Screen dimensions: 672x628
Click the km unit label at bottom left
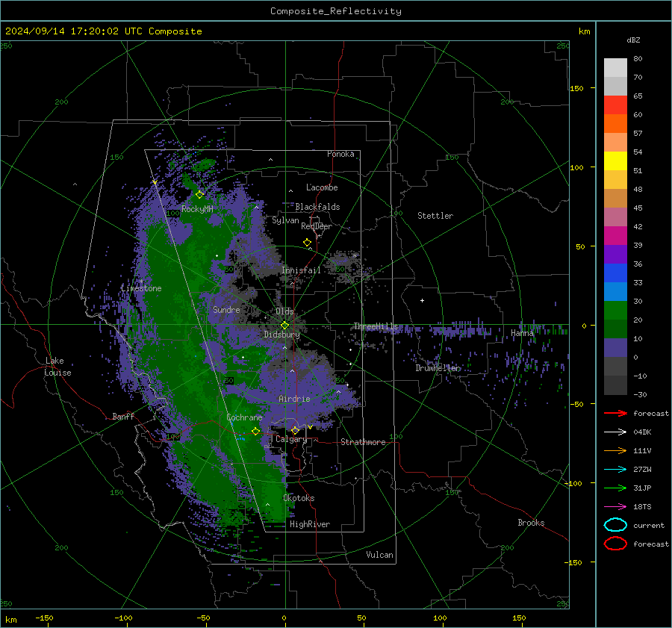tap(10, 620)
